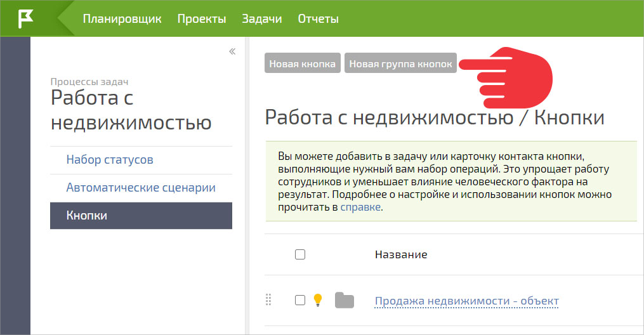The height and width of the screenshot is (335, 644).
Task: Click the Процессы задач label
Action: 89,82
